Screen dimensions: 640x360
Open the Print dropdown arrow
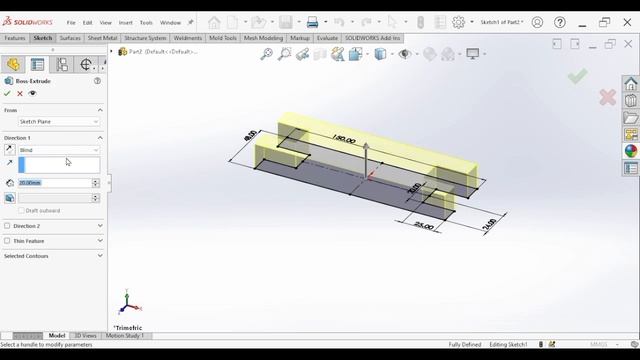(x=325, y=22)
